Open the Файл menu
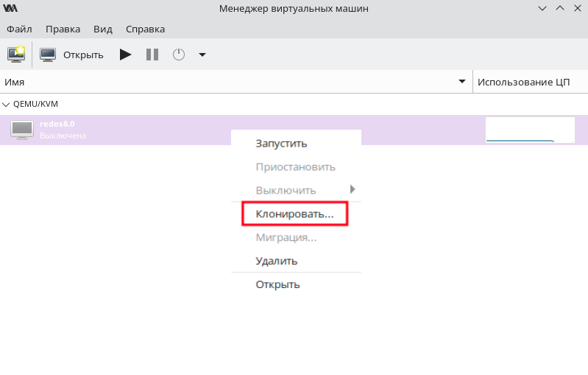Viewport: 588px width, 375px height. tap(19, 29)
